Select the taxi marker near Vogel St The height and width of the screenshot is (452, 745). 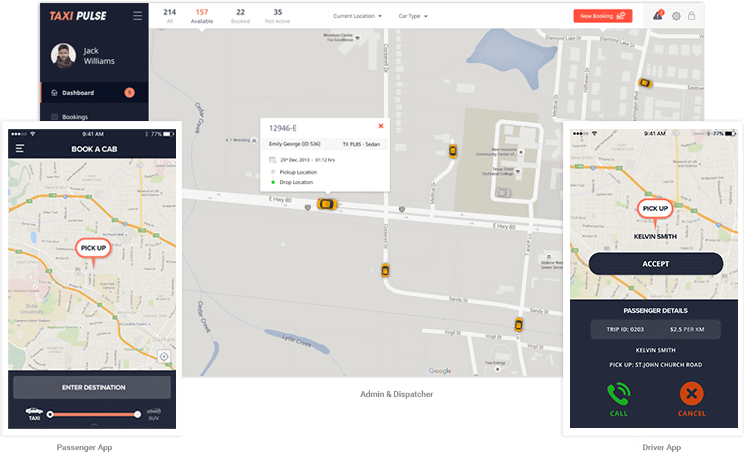coord(518,325)
